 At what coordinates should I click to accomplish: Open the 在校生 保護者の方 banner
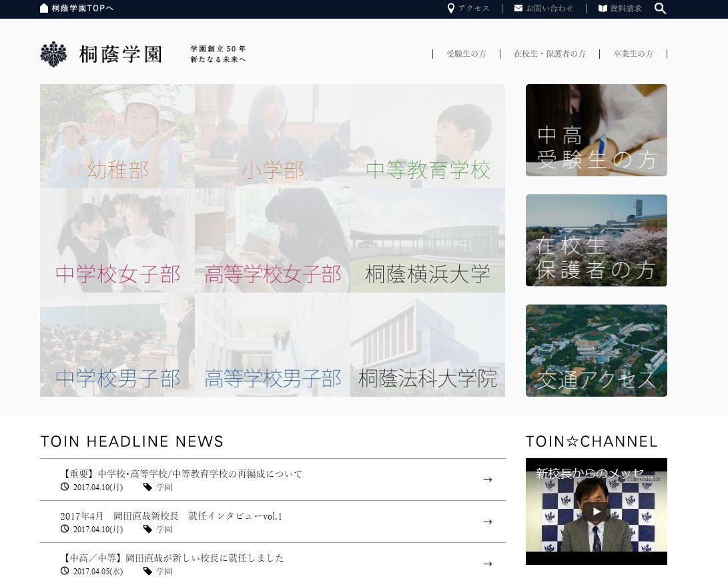[x=596, y=240]
